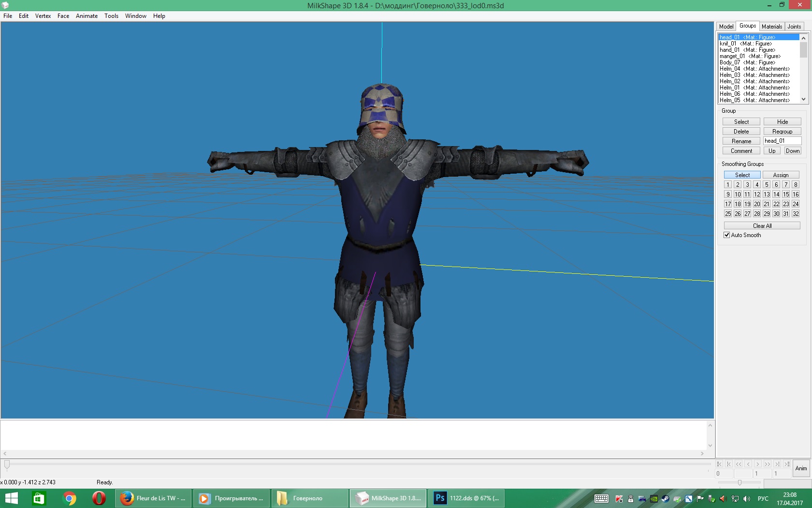Click the Rename group button

coord(741,141)
